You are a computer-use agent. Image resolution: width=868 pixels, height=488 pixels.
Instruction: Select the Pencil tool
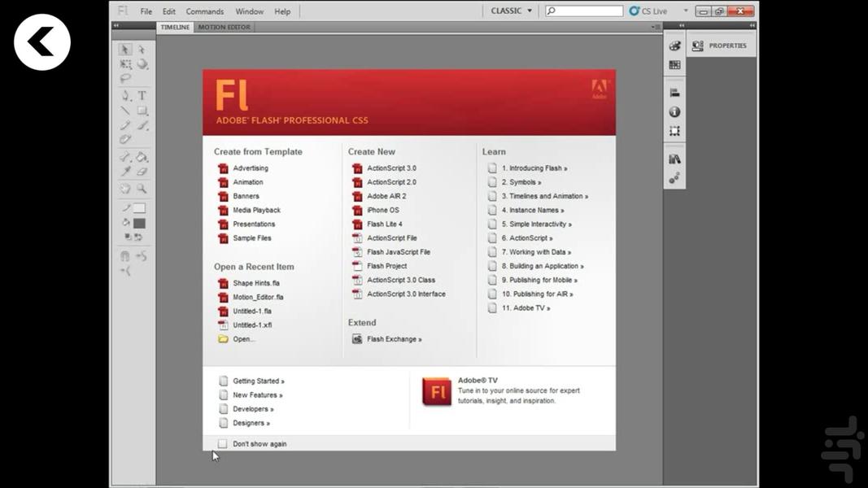point(125,125)
